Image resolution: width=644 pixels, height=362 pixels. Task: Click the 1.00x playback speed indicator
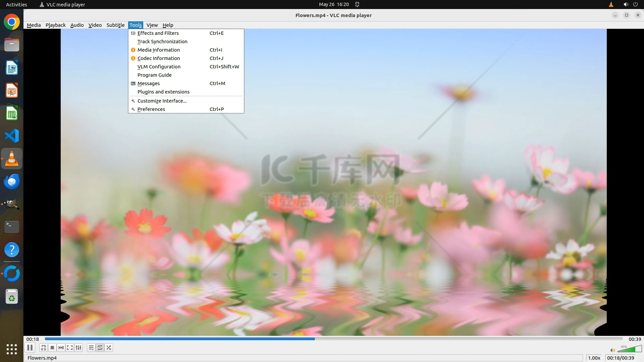pos(594,358)
